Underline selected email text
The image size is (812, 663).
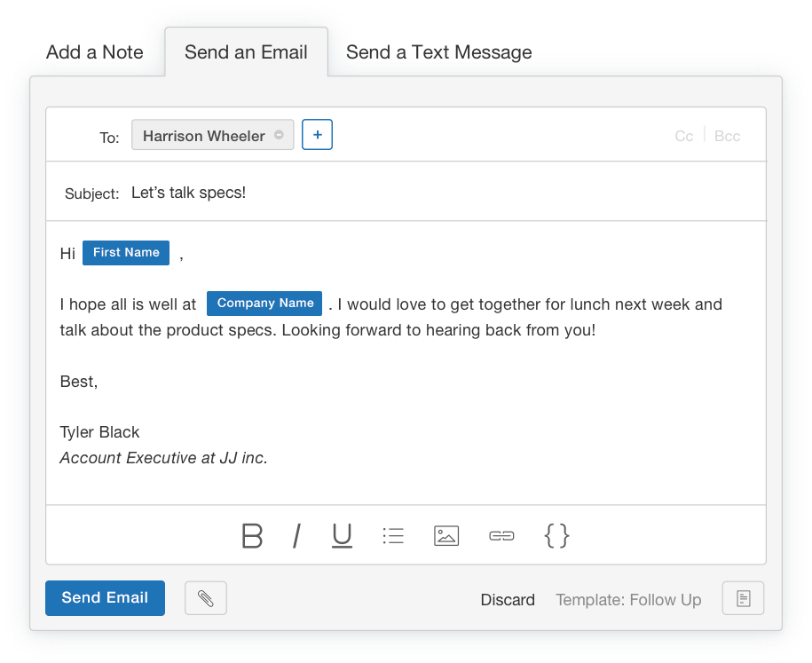[x=342, y=535]
